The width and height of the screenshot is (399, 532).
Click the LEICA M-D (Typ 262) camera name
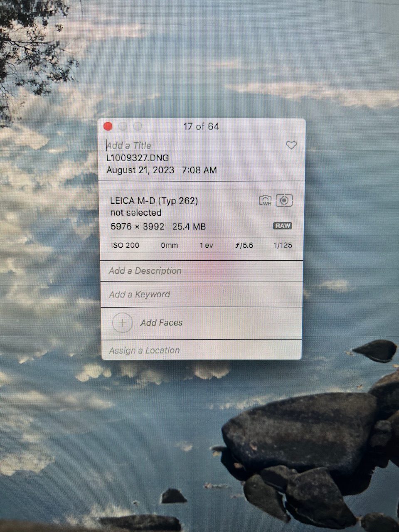(154, 201)
